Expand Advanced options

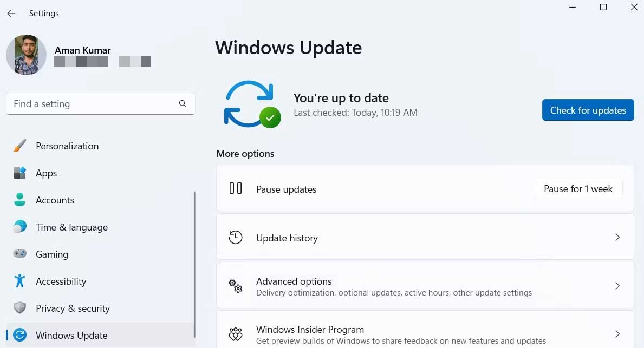pos(425,286)
